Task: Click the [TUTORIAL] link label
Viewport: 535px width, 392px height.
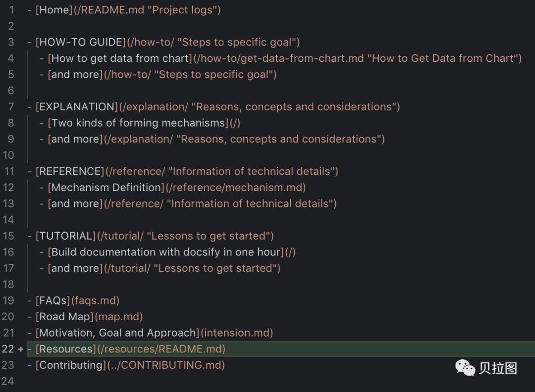Action: pyautogui.click(x=66, y=236)
